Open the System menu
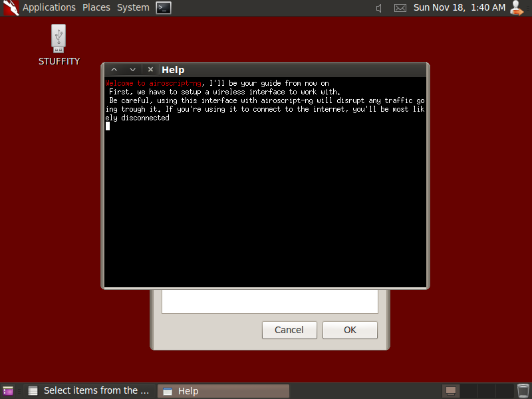Image resolution: width=532 pixels, height=399 pixels. [x=133, y=7]
